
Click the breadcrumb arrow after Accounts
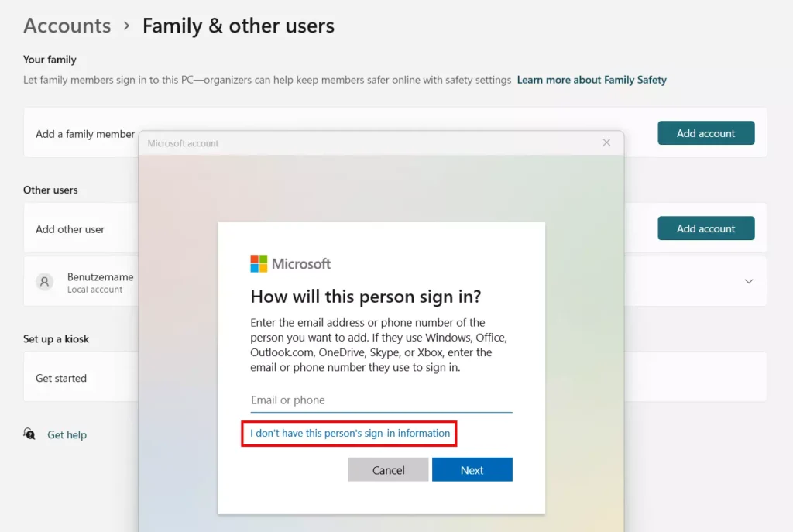tap(126, 26)
